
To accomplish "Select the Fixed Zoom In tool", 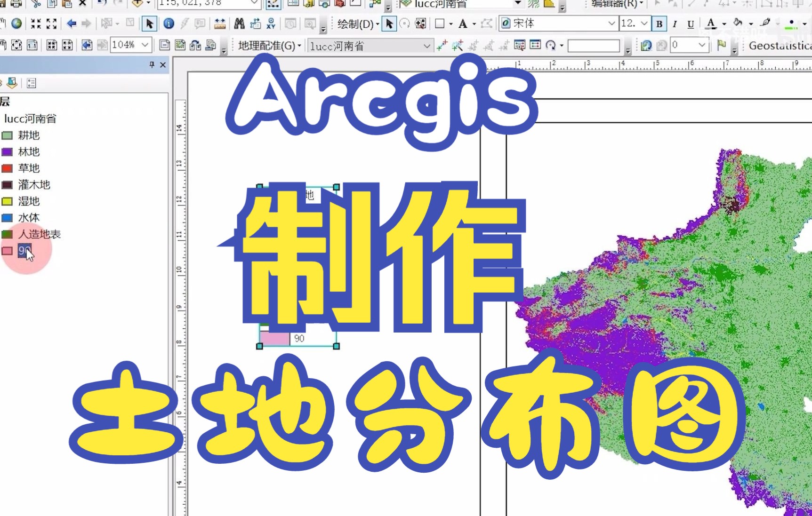I will pyautogui.click(x=36, y=24).
